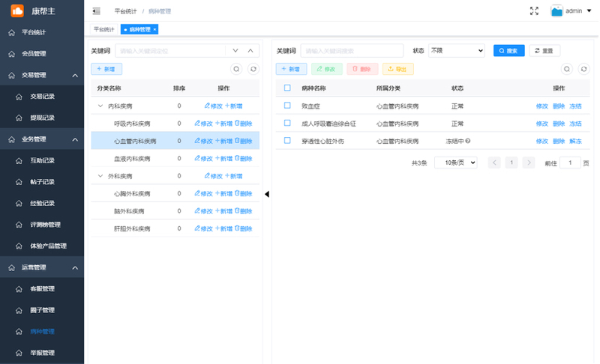Add a new disease with 新增 button

(291, 69)
